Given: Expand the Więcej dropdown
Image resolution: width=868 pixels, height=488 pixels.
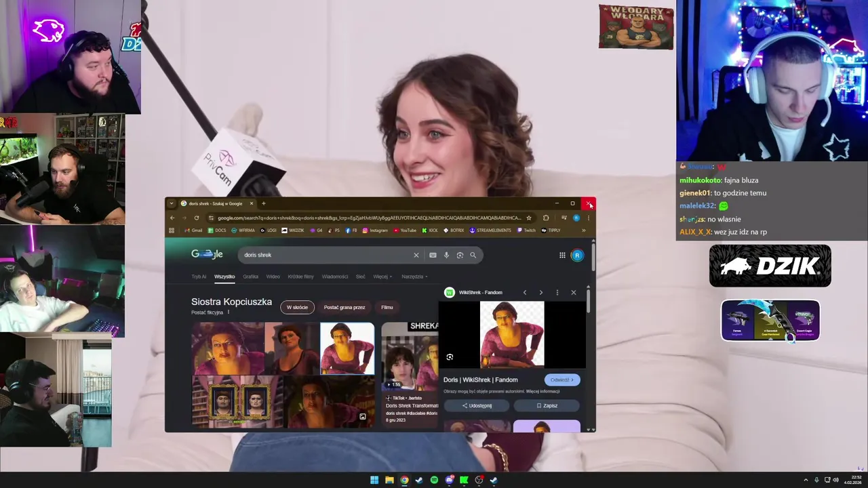Looking at the screenshot, I should pyautogui.click(x=382, y=277).
